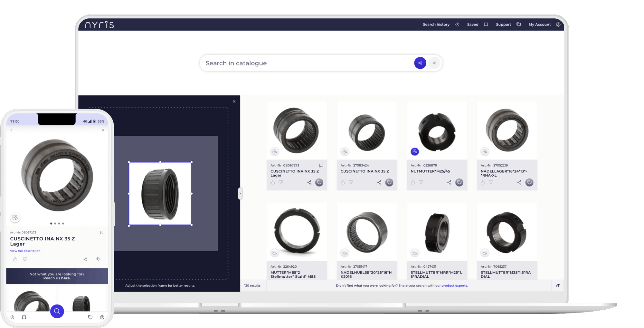Click the Search in catalogue input
The image size is (644, 328).
pyautogui.click(x=308, y=63)
